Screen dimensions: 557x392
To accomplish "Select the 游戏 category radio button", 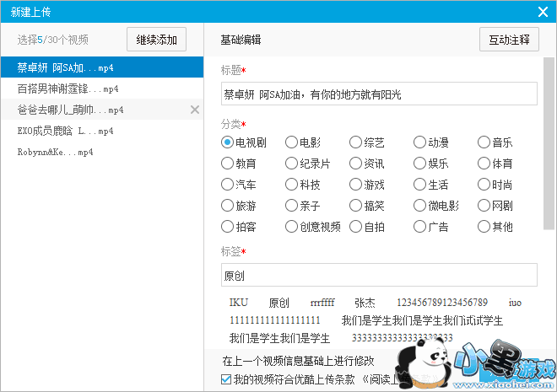I will 355,185.
